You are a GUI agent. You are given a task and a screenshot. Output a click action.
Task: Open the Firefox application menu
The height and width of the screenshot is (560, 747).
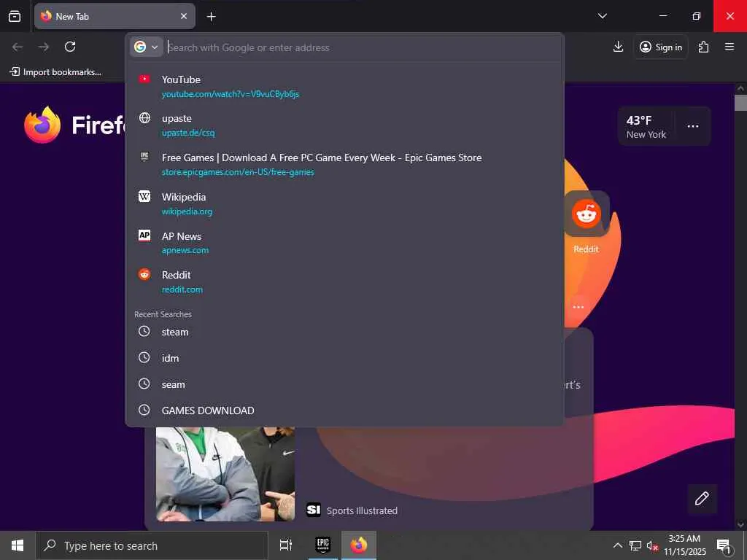729,47
